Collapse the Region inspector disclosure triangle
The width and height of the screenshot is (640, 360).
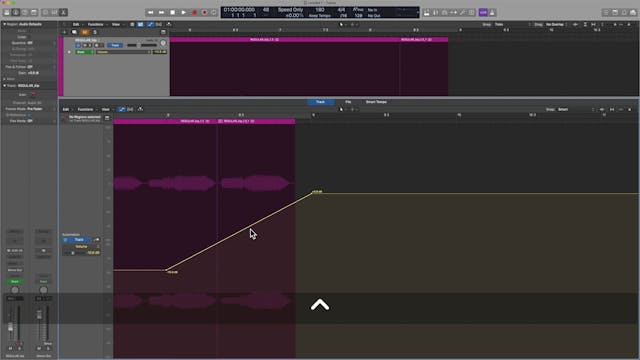coord(4,24)
